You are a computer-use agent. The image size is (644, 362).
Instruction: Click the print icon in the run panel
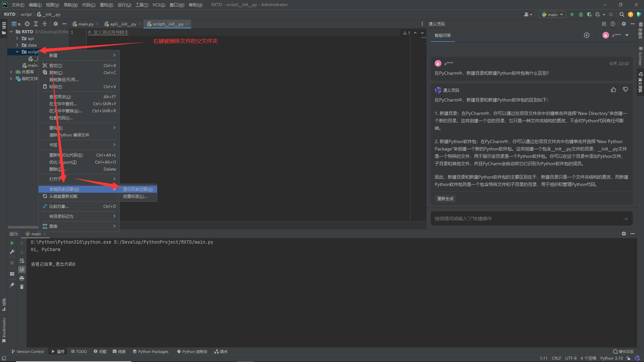coord(22,278)
